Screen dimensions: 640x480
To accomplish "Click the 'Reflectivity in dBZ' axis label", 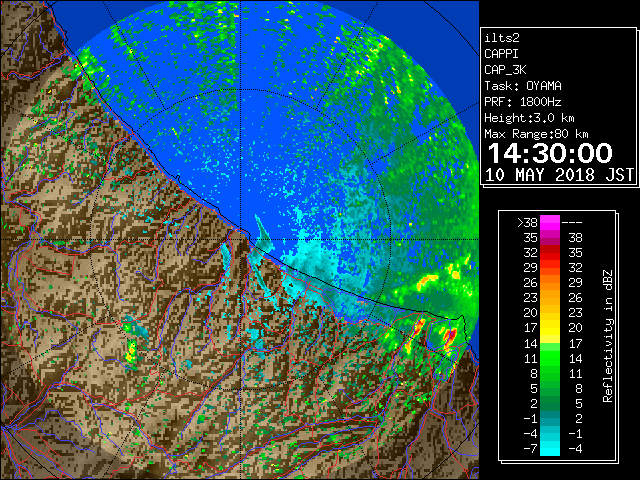I will coord(608,336).
